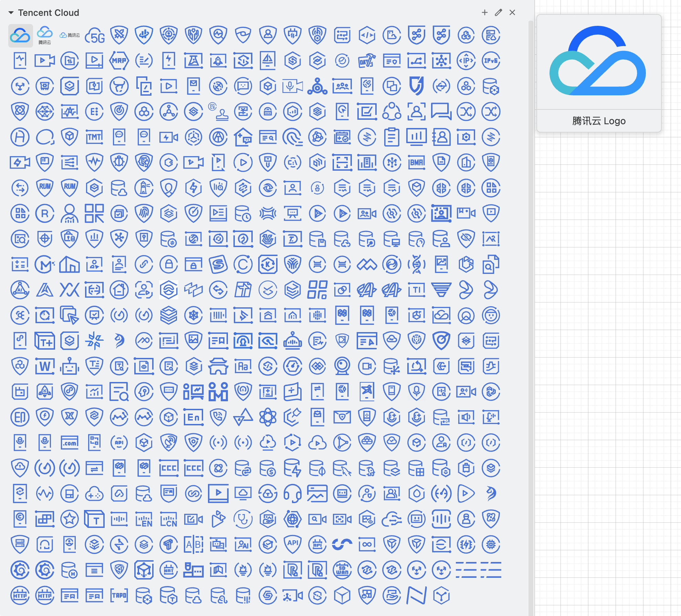681x616 pixels.
Task: Choose the person with gauge icon
Action: click(70, 213)
